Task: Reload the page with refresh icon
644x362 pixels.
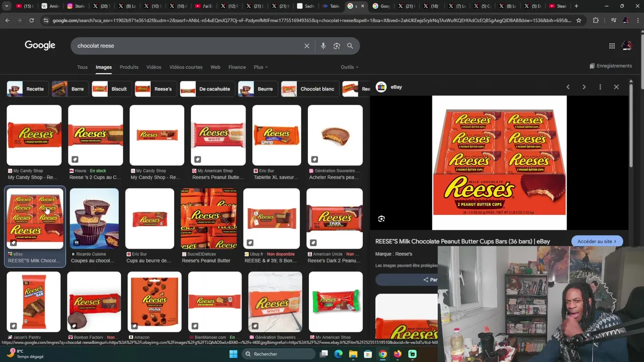Action: click(x=31, y=20)
